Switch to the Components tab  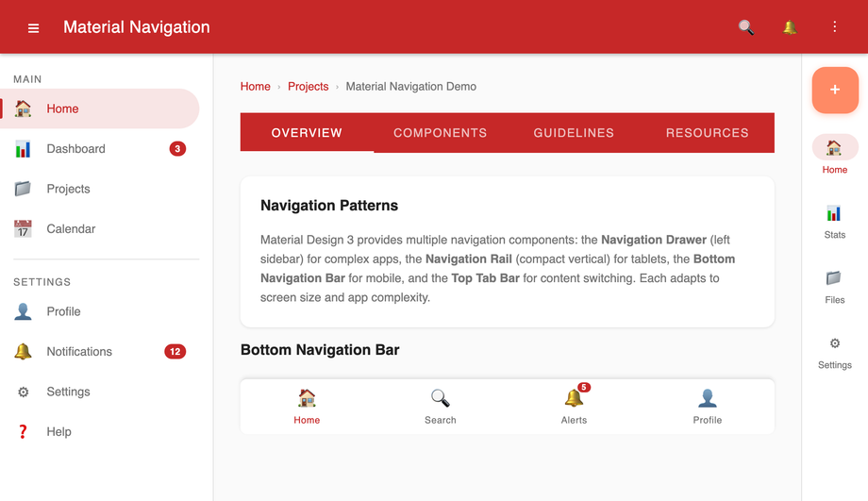tap(440, 133)
